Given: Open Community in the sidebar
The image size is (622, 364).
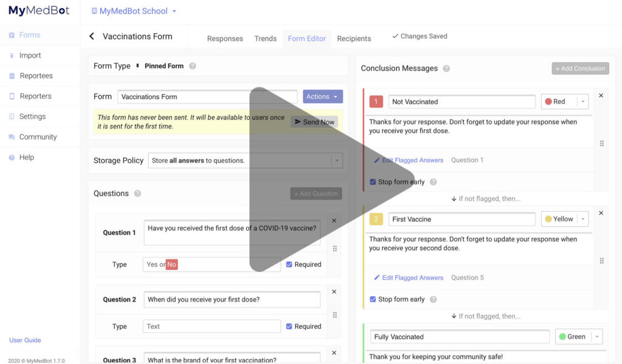Looking at the screenshot, I should coord(38,137).
